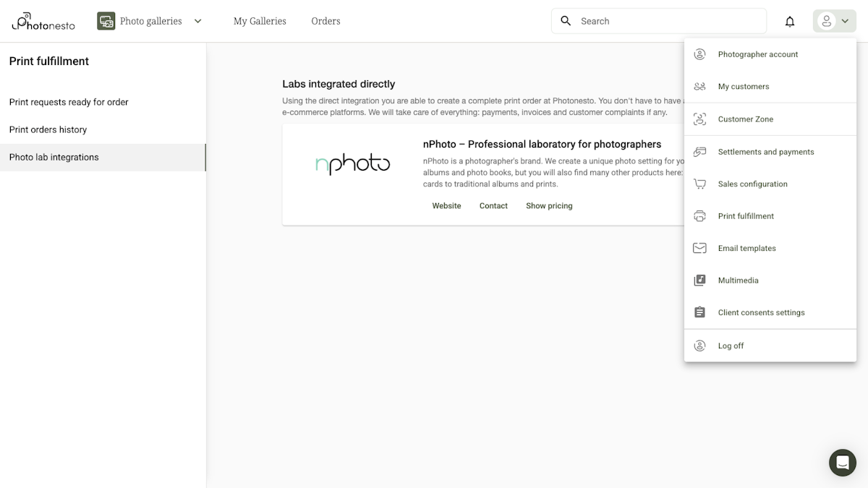Click the My customers icon
Image resolution: width=868 pixels, height=488 pixels.
coord(699,86)
